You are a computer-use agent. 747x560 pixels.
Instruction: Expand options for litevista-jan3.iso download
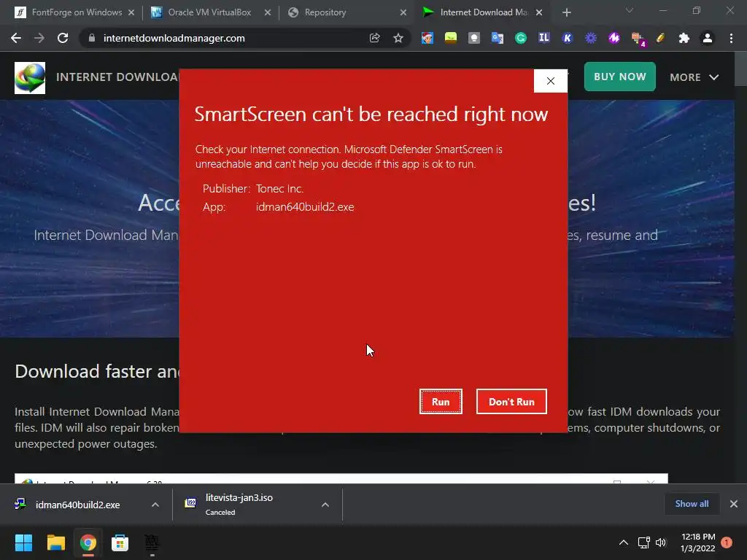[x=325, y=505]
